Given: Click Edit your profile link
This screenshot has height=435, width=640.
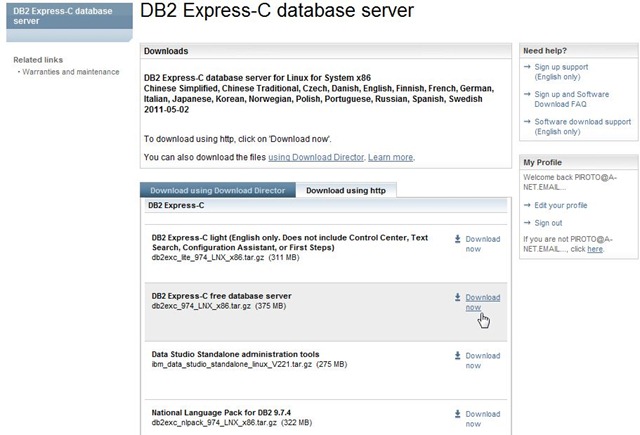Looking at the screenshot, I should tap(561, 205).
